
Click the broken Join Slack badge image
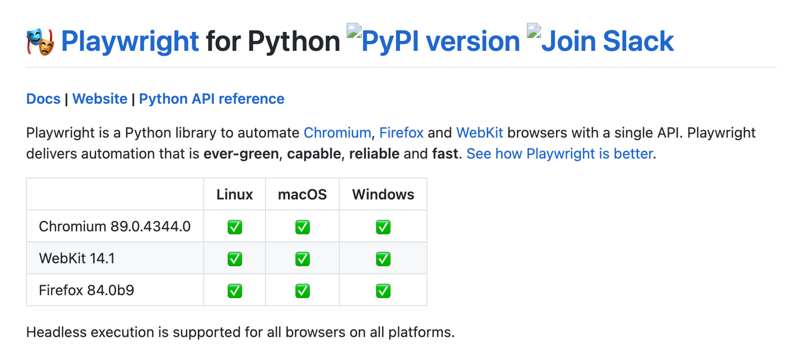(601, 41)
